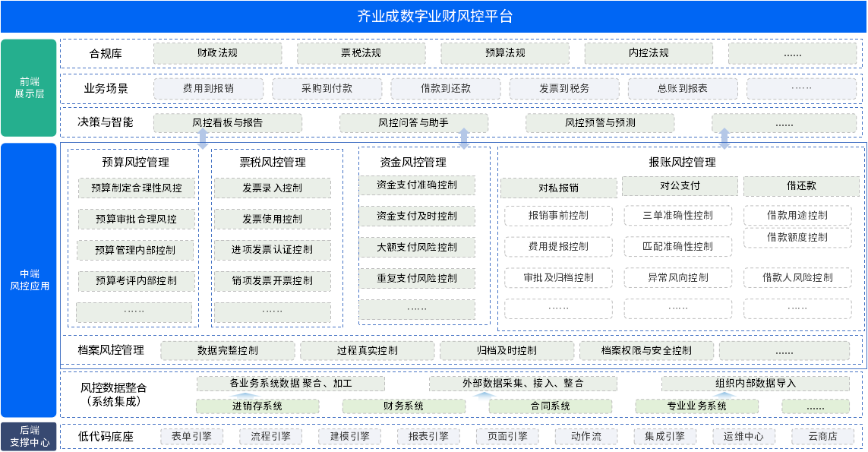868x452 pixels.
Task: Click the 云商店 box
Action: tap(822, 437)
